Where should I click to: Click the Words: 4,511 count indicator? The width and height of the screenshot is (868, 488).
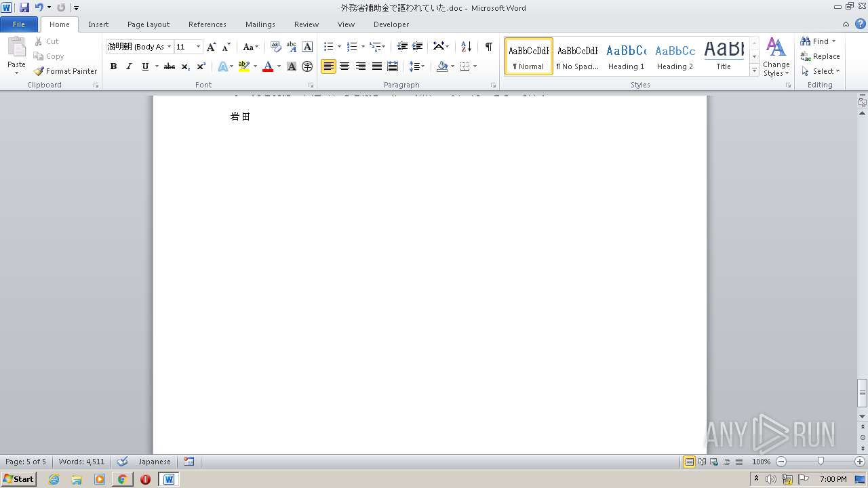click(82, 462)
